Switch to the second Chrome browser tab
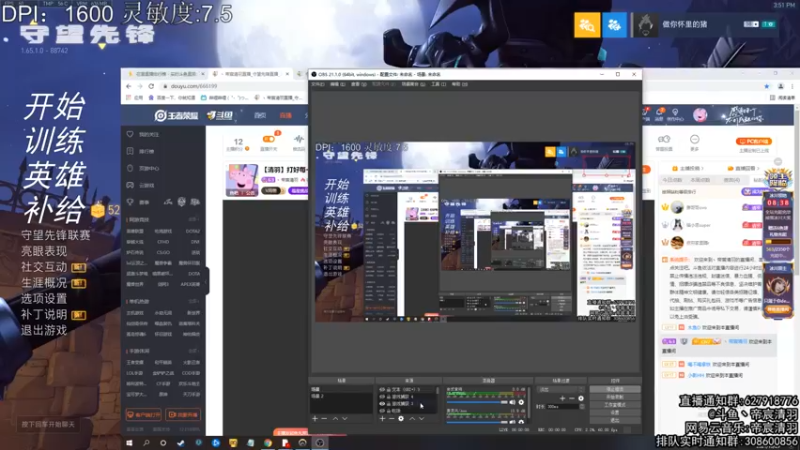 [x=251, y=74]
